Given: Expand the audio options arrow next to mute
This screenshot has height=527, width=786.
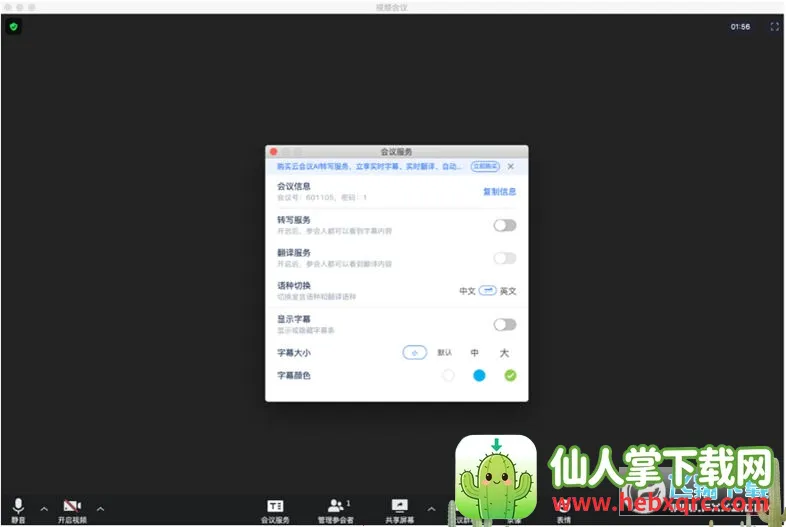Looking at the screenshot, I should tap(43, 508).
